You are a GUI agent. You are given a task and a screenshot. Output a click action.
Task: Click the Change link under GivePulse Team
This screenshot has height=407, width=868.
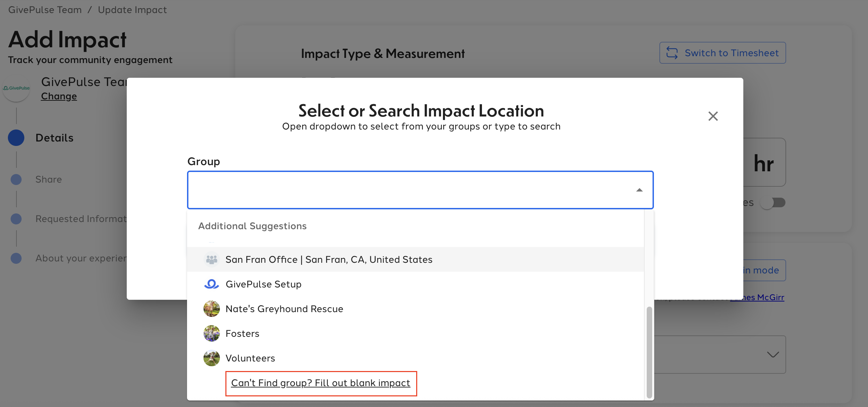59,96
